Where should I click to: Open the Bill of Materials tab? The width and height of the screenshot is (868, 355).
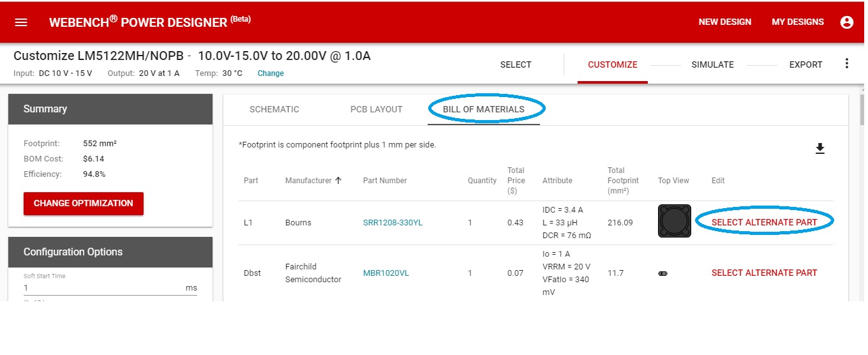click(x=484, y=109)
